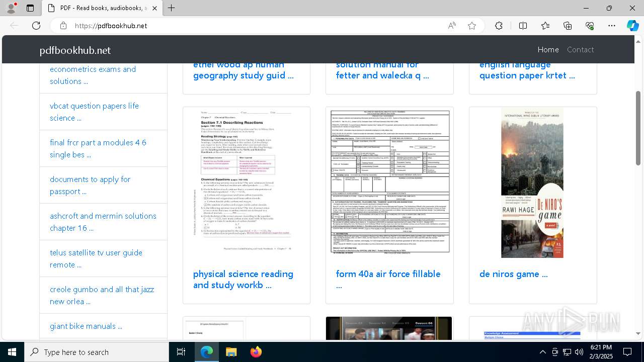This screenshot has height=362, width=644.
Task: Show hidden system tray icons
Action: tap(542, 352)
